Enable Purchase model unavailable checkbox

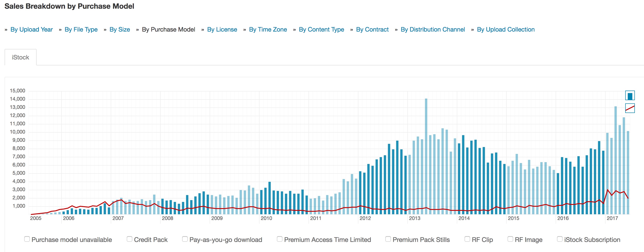click(27, 239)
